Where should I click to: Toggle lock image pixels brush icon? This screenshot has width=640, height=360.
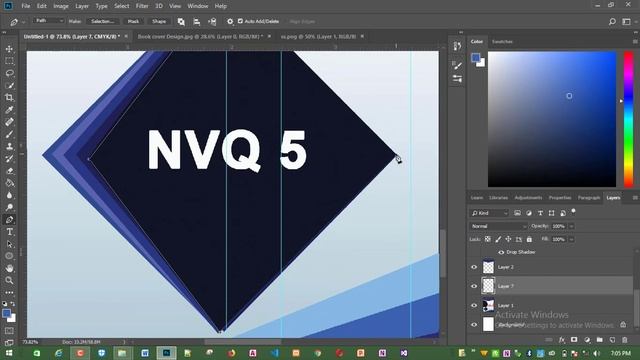pos(498,239)
